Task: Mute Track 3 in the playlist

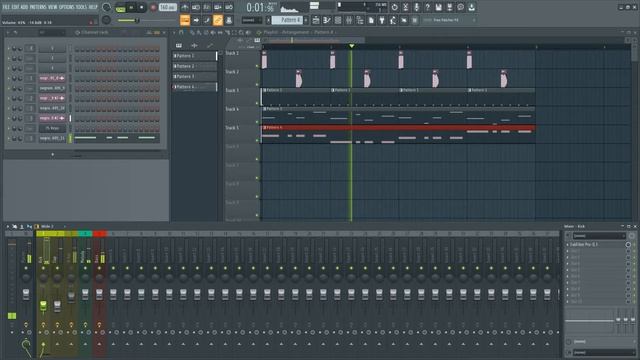Action: tap(257, 103)
